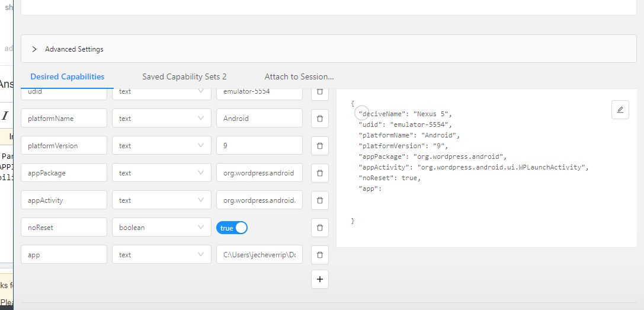Delete the noReset capability row
Image resolution: width=644 pixels, height=310 pixels.
(319, 228)
